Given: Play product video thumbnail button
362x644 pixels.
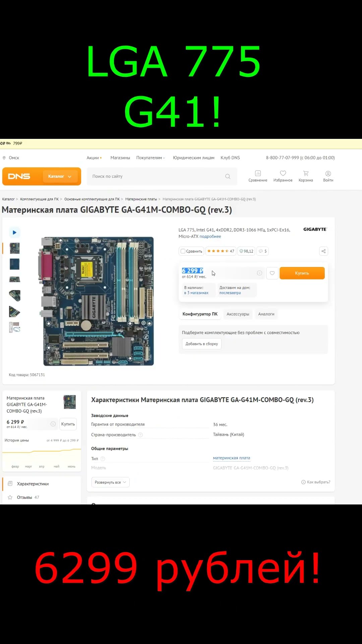Looking at the screenshot, I should click(14, 232).
